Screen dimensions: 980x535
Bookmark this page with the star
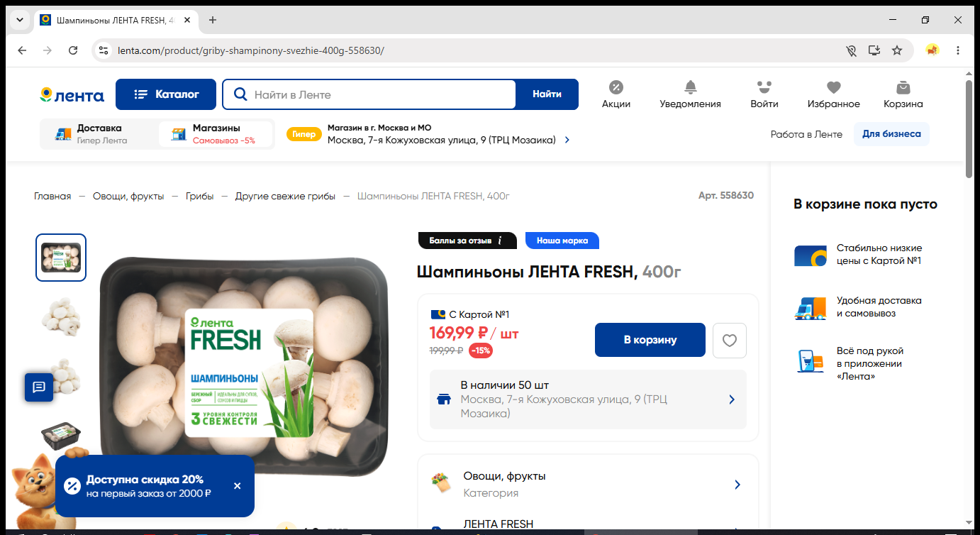click(x=897, y=50)
